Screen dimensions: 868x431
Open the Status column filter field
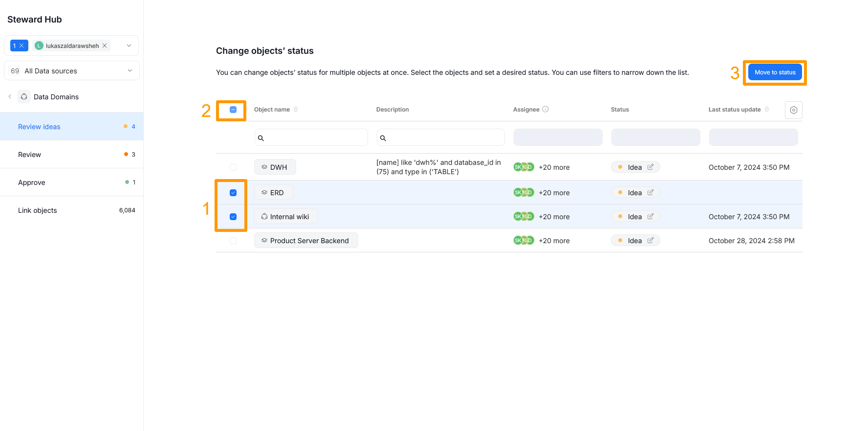[x=655, y=137]
